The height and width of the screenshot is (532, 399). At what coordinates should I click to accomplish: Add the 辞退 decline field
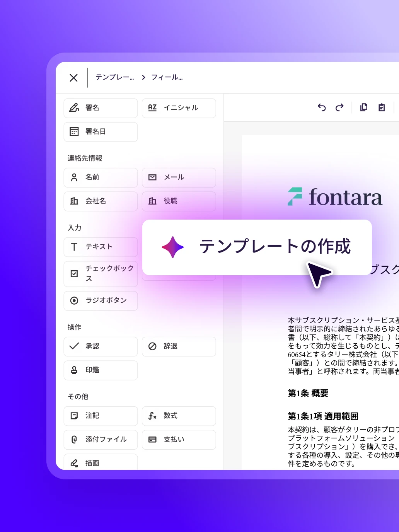(179, 346)
